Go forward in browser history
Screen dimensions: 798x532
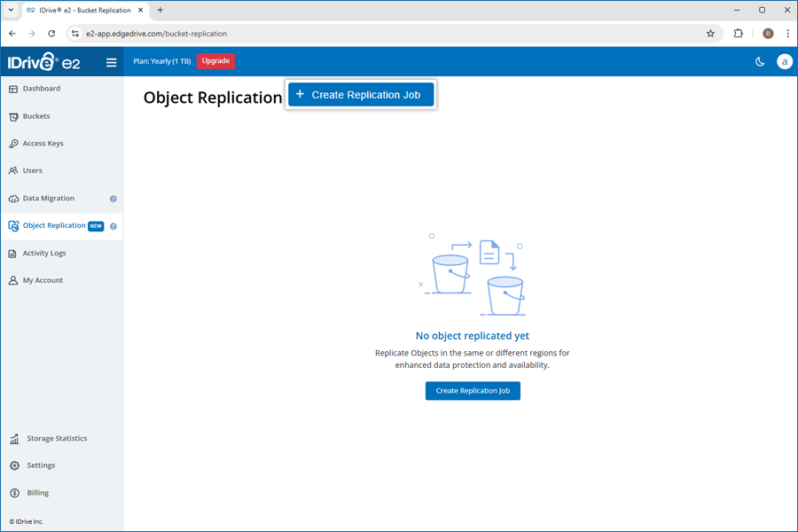tap(32, 34)
